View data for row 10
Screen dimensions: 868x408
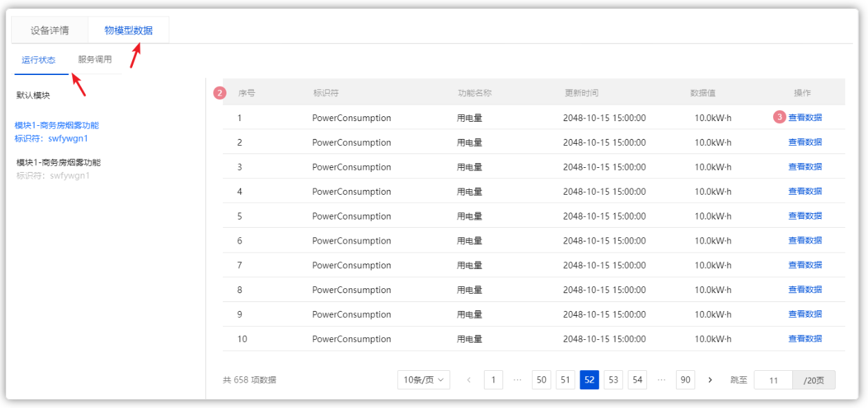(x=805, y=339)
